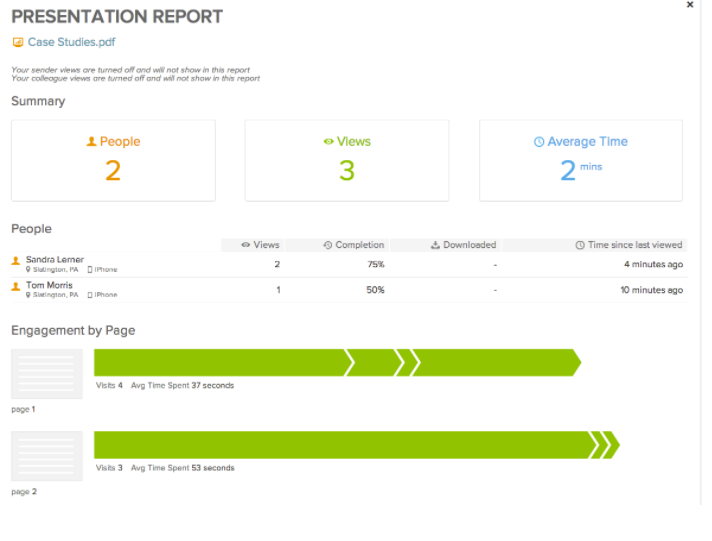Click the Case Studies.pdf file icon

tap(17, 43)
